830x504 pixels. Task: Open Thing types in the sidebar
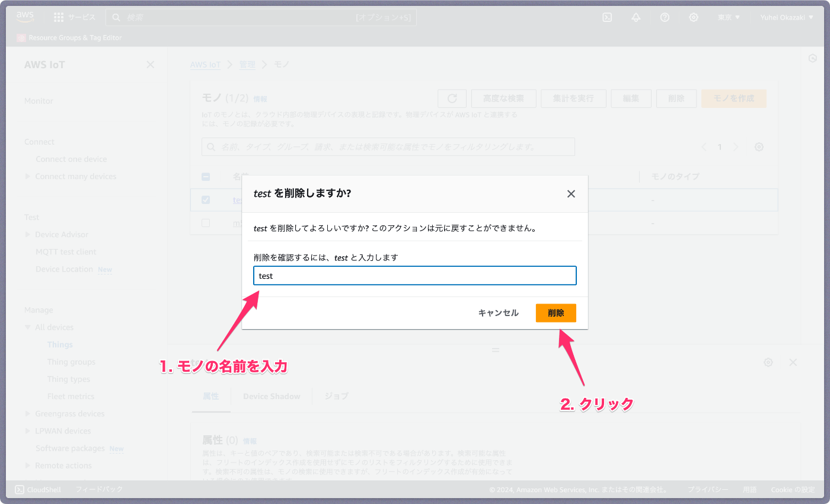click(x=69, y=379)
